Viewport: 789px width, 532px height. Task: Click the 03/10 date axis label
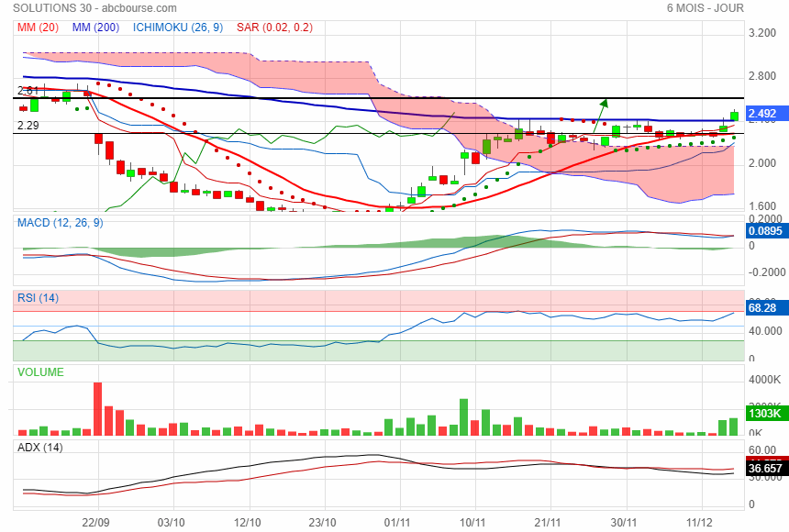pyautogui.click(x=171, y=522)
